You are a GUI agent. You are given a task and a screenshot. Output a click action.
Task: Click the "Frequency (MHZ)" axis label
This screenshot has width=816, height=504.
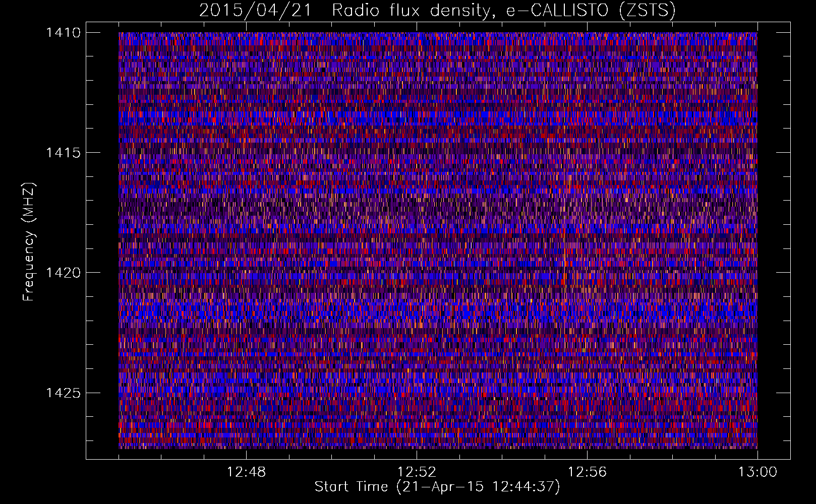pos(29,242)
